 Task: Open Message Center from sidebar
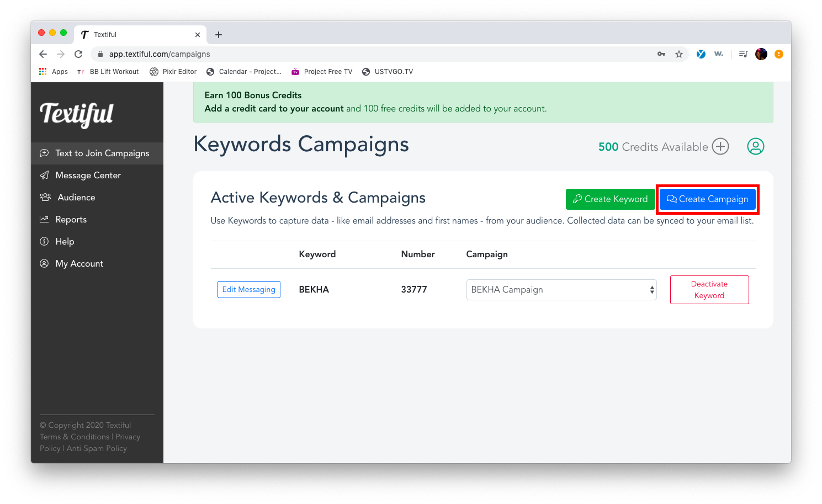tap(97, 175)
